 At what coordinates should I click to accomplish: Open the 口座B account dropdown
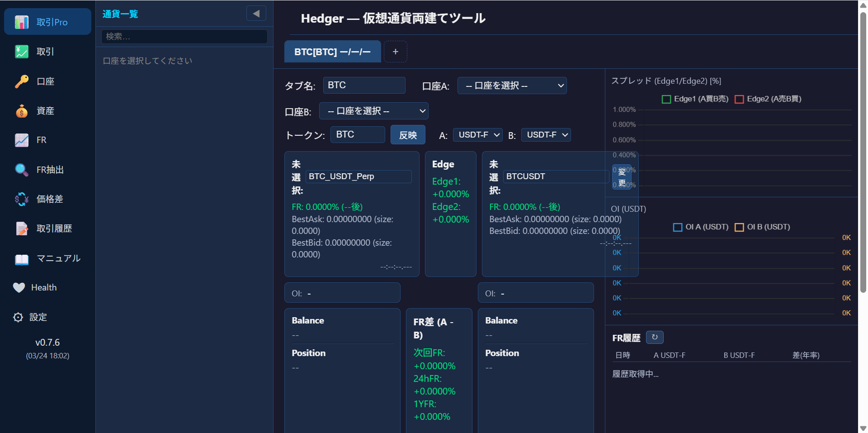(x=373, y=111)
